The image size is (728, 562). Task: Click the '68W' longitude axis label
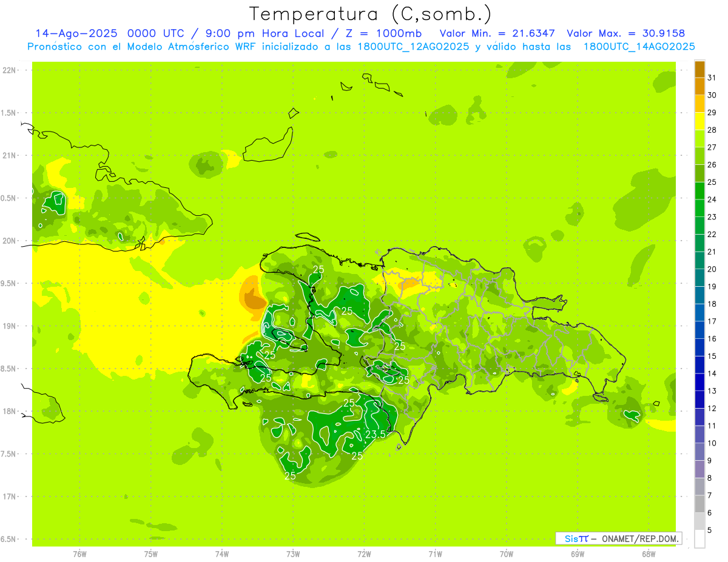coord(649,554)
